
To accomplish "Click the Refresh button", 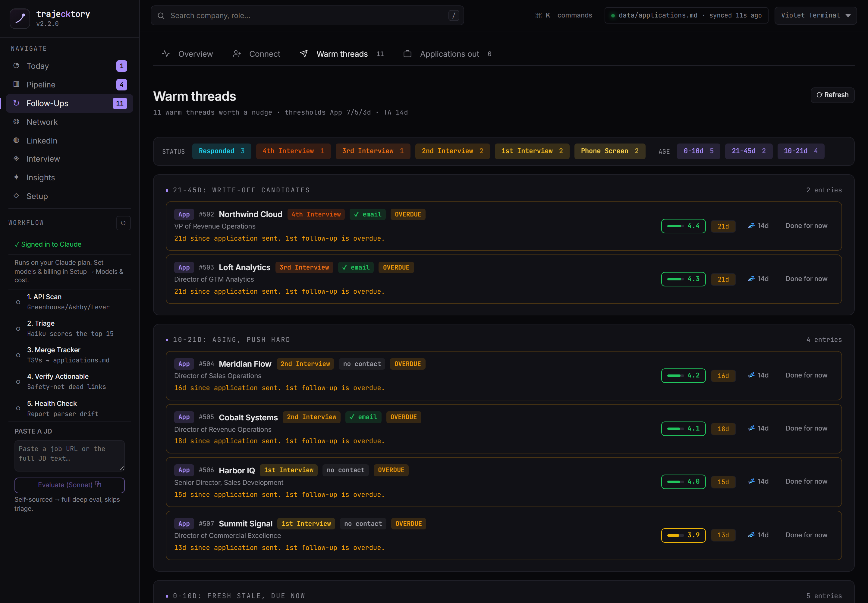I will point(832,95).
